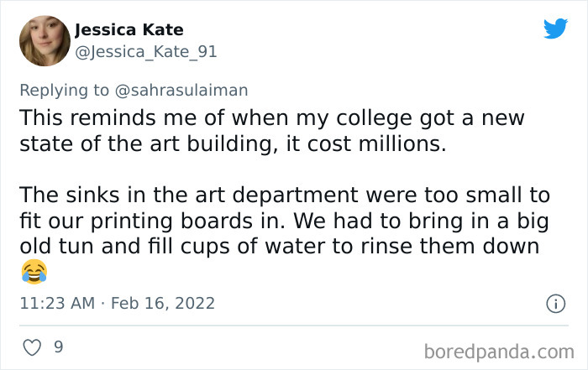Click the line starting "The sinks in the art"

pos(284,195)
